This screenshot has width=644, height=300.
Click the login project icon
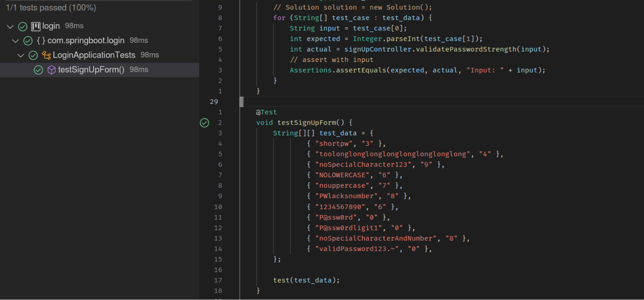tap(36, 26)
